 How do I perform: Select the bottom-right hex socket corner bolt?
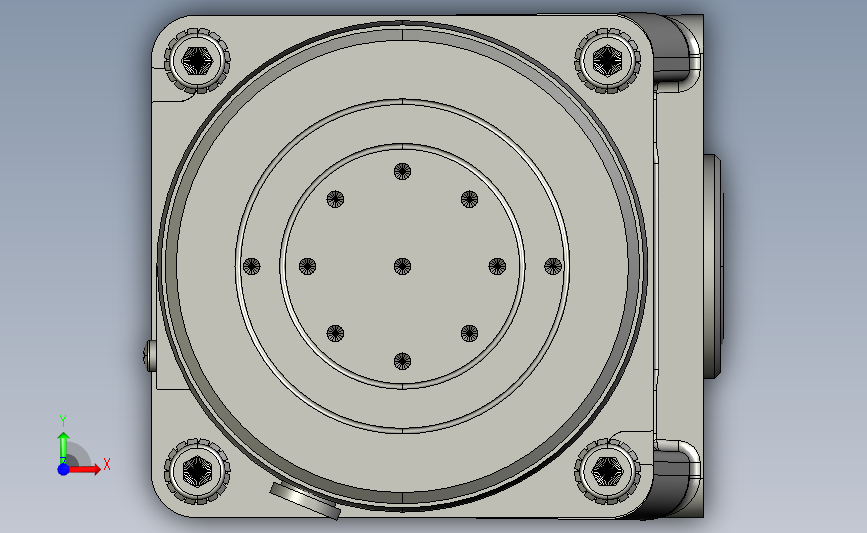click(607, 471)
